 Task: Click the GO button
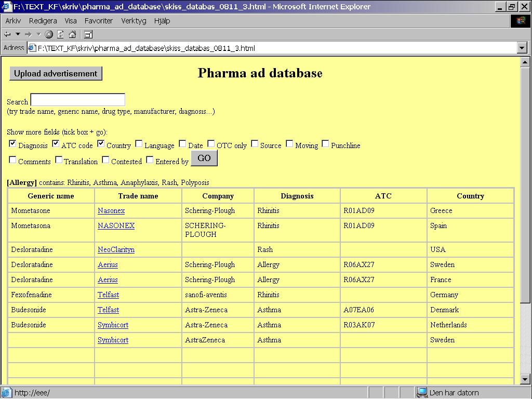204,158
